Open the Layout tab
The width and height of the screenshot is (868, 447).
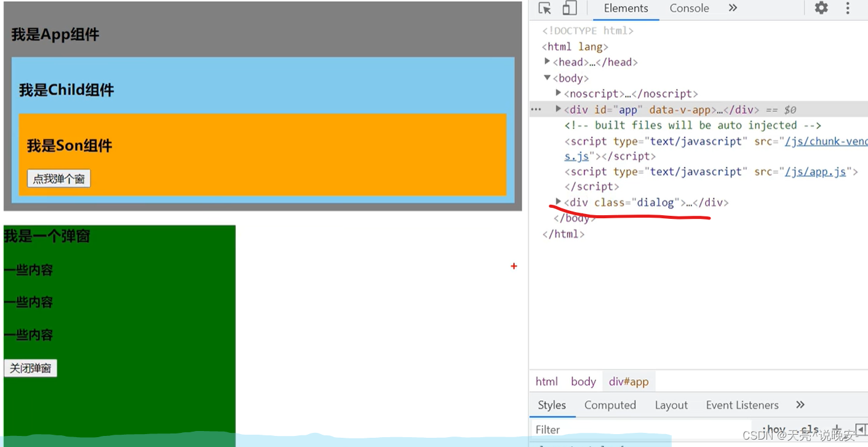coord(671,405)
